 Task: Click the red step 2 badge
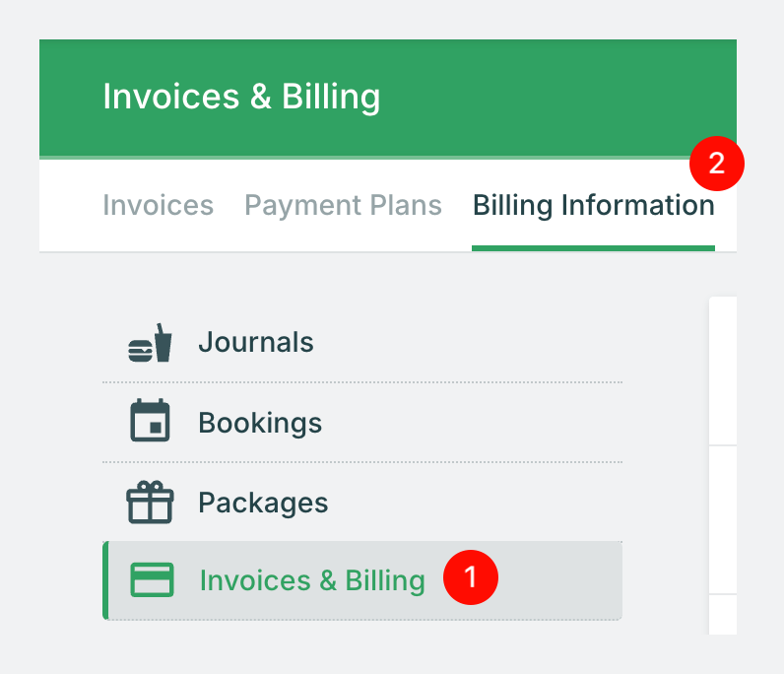717,164
